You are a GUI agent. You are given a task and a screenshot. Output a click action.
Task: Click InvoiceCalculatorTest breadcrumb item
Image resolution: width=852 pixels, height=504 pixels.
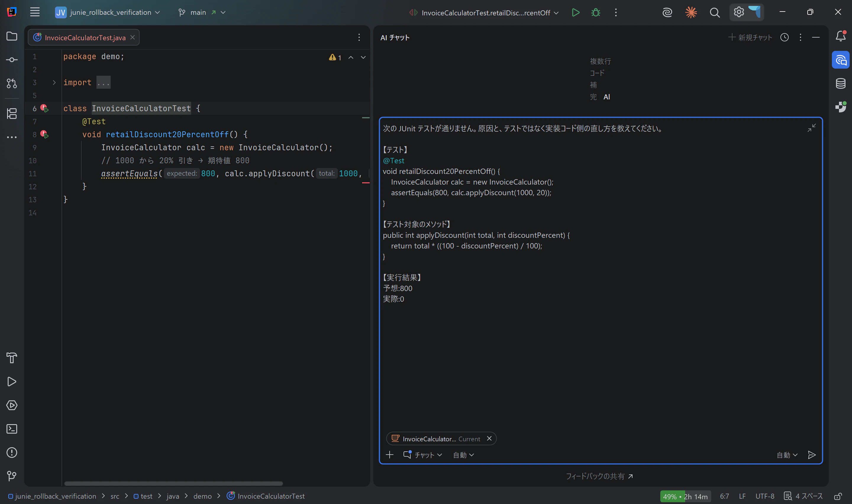click(x=266, y=496)
